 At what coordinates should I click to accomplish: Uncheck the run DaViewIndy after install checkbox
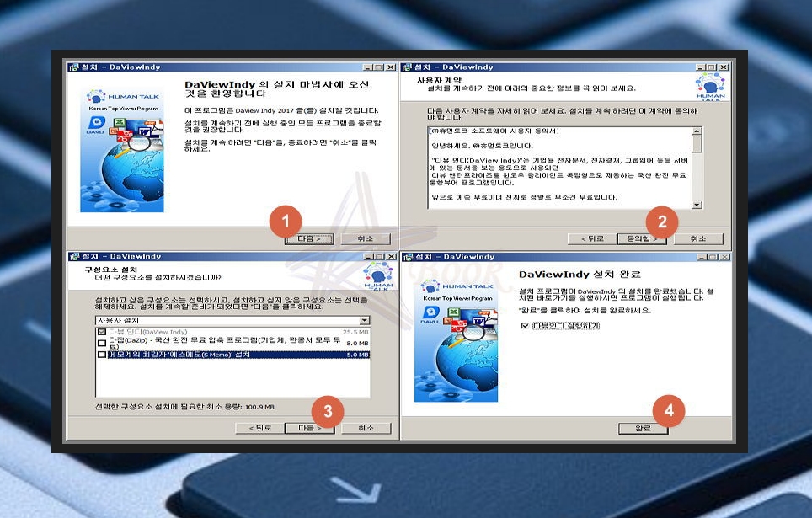coord(525,325)
